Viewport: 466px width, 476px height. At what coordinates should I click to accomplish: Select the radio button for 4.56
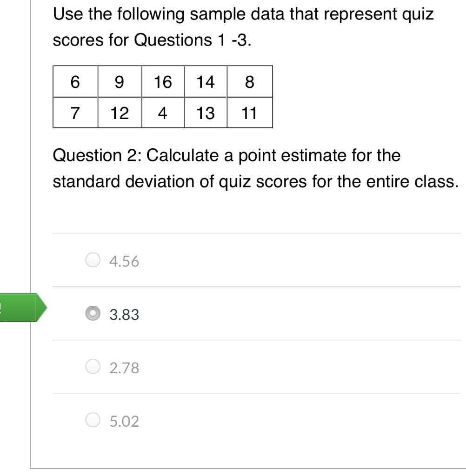(93, 261)
